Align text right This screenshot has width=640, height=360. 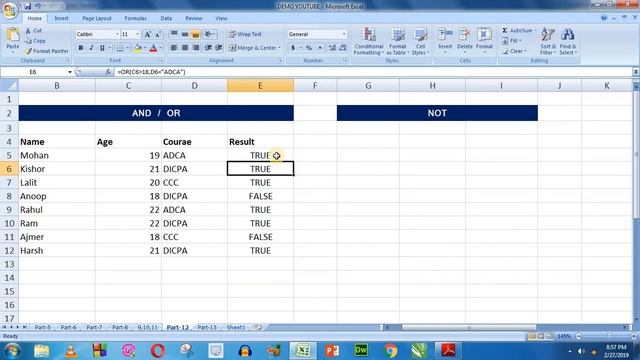click(x=196, y=48)
